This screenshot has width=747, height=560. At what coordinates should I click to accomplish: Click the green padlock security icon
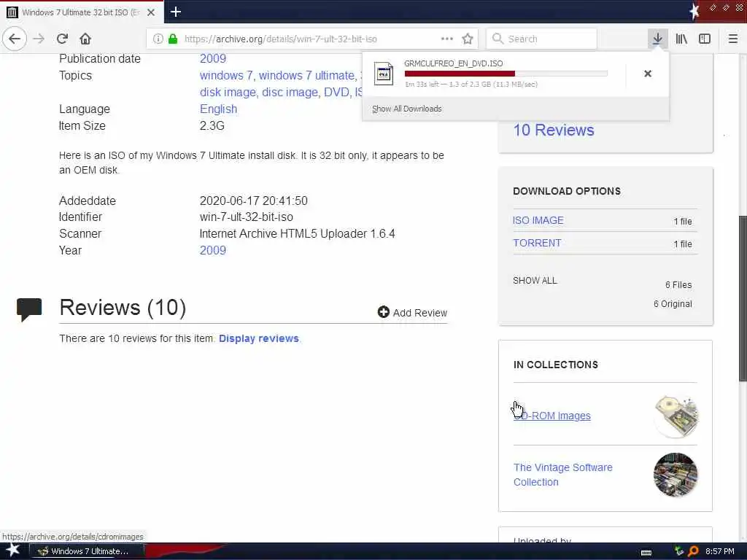click(172, 39)
